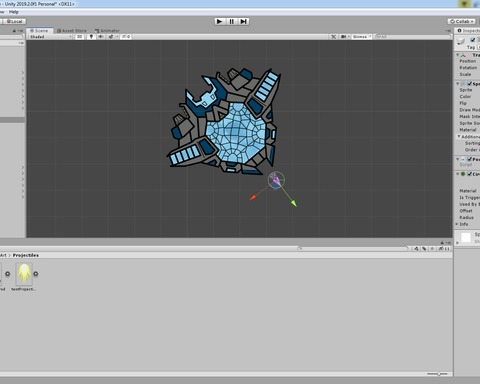The image size is (480, 384).
Task: Click the white material preview swatch
Action: point(466,238)
